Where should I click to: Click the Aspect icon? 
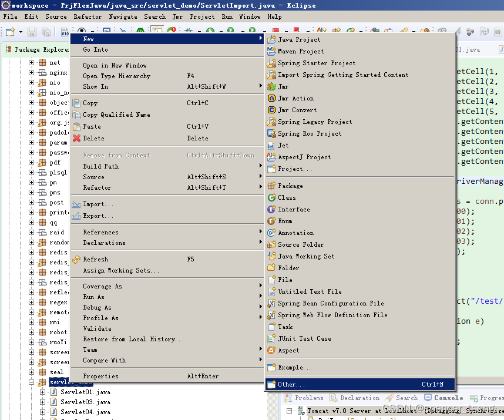pos(271,350)
